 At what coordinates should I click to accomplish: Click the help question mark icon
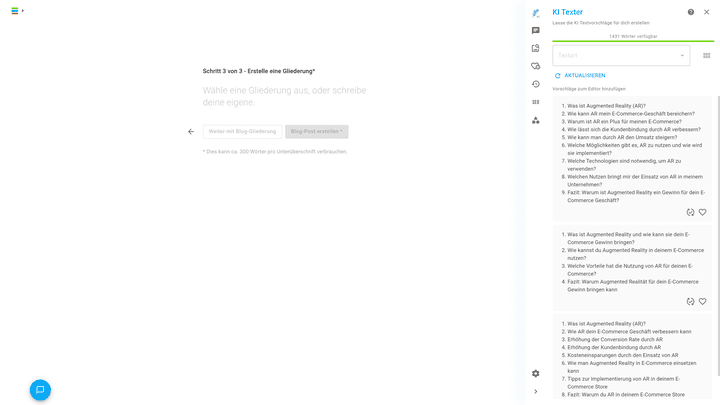pos(690,12)
